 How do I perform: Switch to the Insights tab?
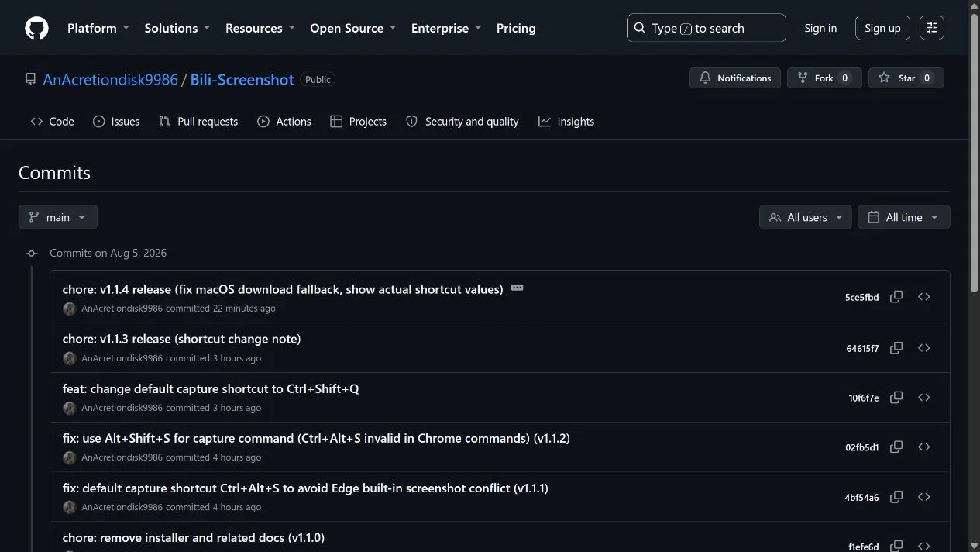[566, 122]
